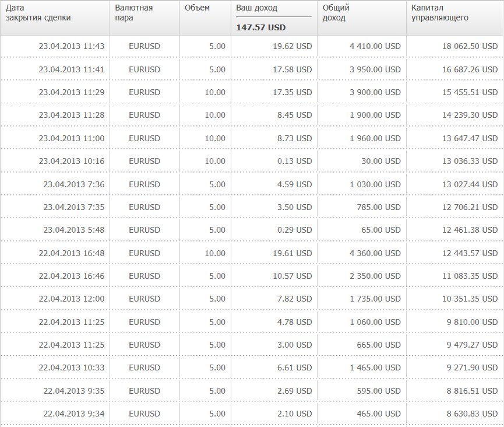Click the 23.04.2013 5:48 deal date
Image resolution: width=504 pixels, height=427 pixels.
(73, 230)
